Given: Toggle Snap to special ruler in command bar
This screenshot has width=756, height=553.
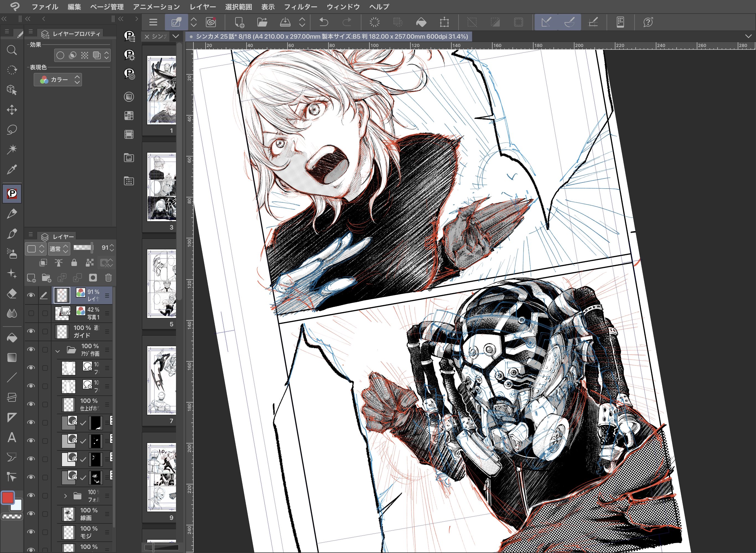Looking at the screenshot, I should point(569,22).
